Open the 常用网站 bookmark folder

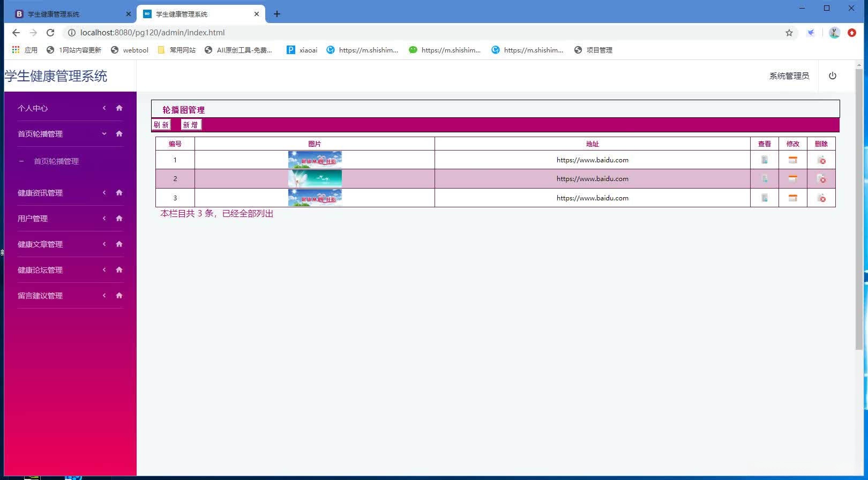(176, 50)
